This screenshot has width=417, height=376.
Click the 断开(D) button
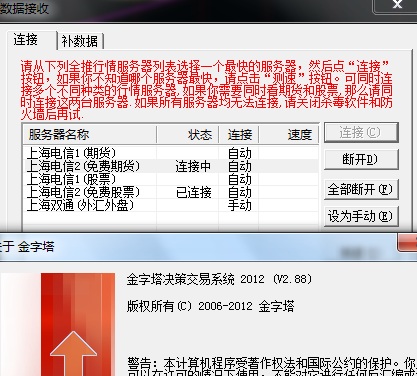click(361, 159)
